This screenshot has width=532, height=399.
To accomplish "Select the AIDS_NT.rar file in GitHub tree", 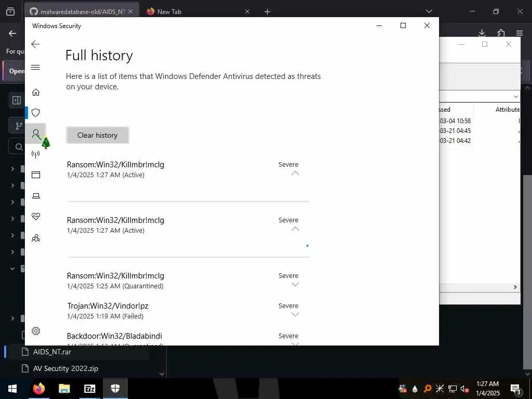I will (x=52, y=352).
